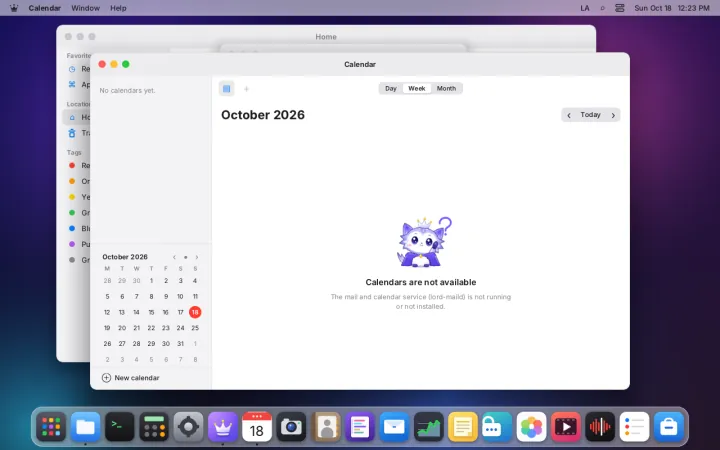Viewport: 720px width, 450px height.
Task: Click the Home window title bar
Action: 326,37
